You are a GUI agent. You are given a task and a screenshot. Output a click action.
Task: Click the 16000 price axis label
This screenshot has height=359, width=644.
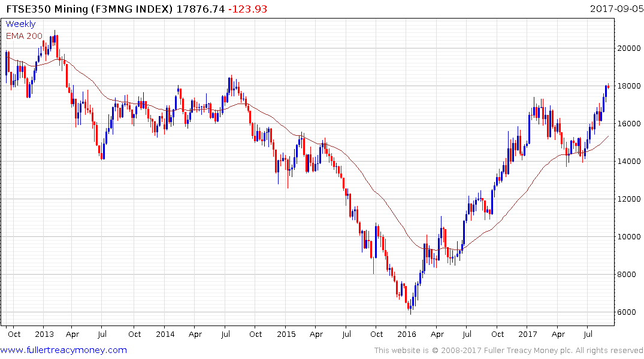(x=629, y=124)
